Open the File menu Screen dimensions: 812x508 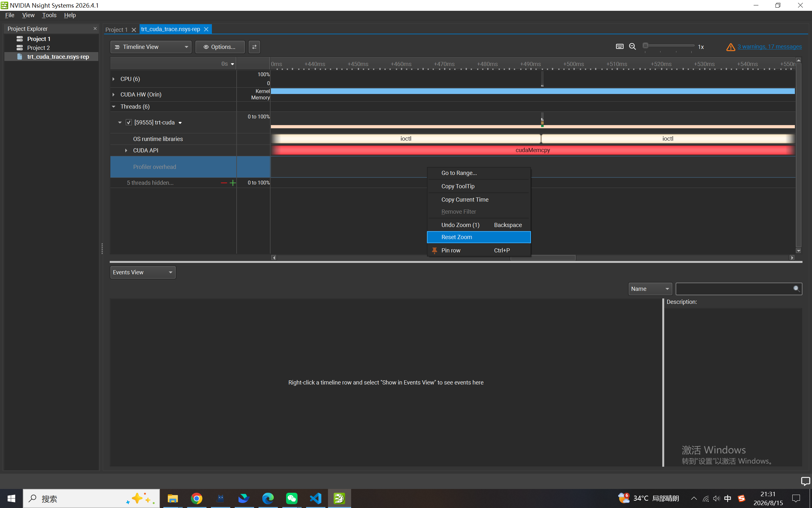(x=10, y=15)
